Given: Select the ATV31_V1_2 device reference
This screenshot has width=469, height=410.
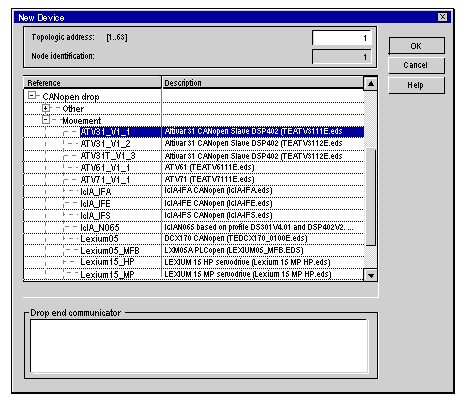Looking at the screenshot, I should click(105, 144).
